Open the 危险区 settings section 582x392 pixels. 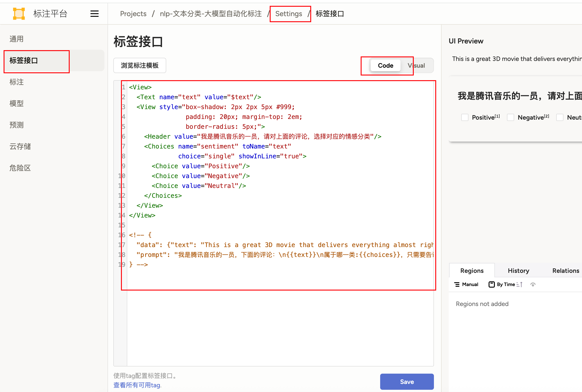20,168
